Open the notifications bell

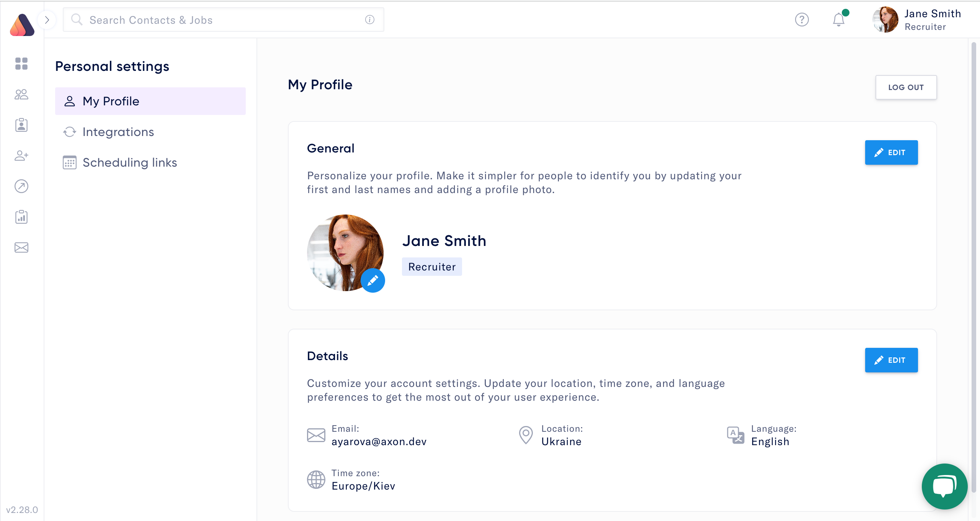(838, 20)
